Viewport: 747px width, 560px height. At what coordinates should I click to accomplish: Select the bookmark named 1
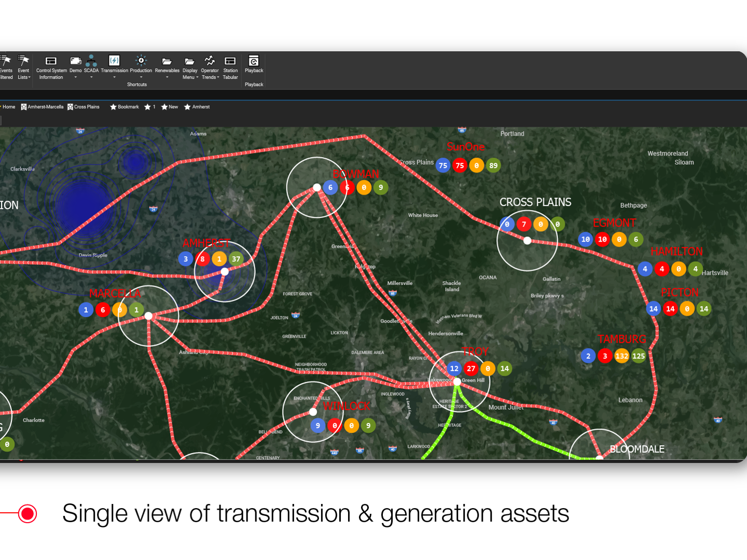tap(150, 107)
